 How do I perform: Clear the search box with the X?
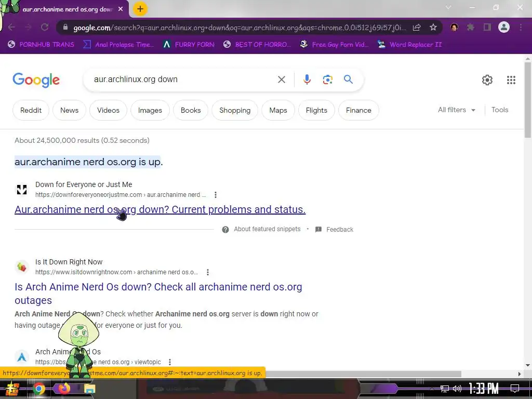(282, 79)
